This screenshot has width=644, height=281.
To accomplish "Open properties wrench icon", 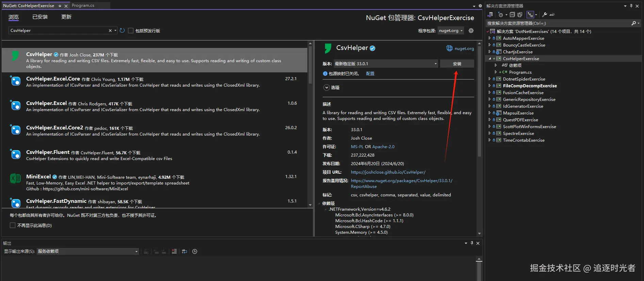I will point(545,15).
